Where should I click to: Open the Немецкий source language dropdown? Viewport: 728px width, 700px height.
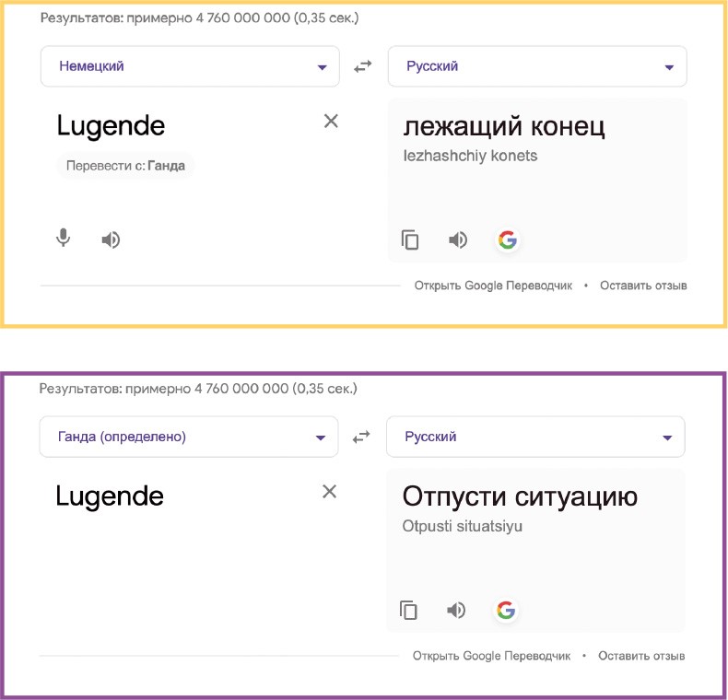point(190,66)
